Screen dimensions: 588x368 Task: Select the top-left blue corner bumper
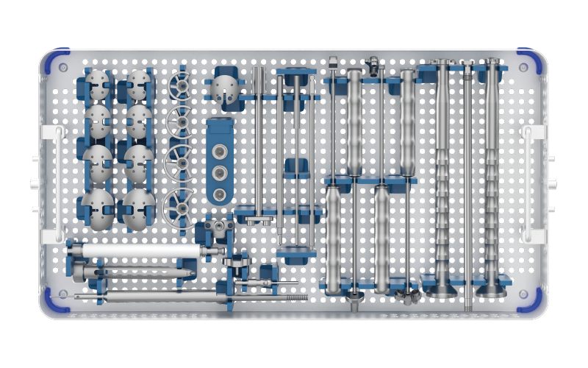57,60
